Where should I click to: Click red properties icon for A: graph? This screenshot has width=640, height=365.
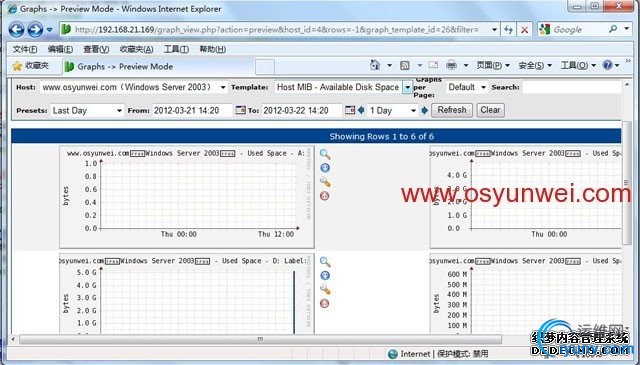coord(324,196)
